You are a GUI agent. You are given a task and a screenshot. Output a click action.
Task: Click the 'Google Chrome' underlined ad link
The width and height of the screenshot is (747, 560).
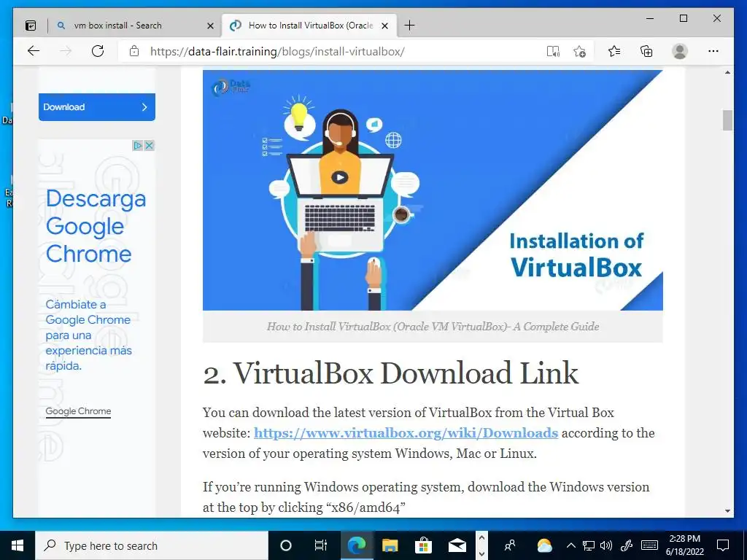click(78, 411)
